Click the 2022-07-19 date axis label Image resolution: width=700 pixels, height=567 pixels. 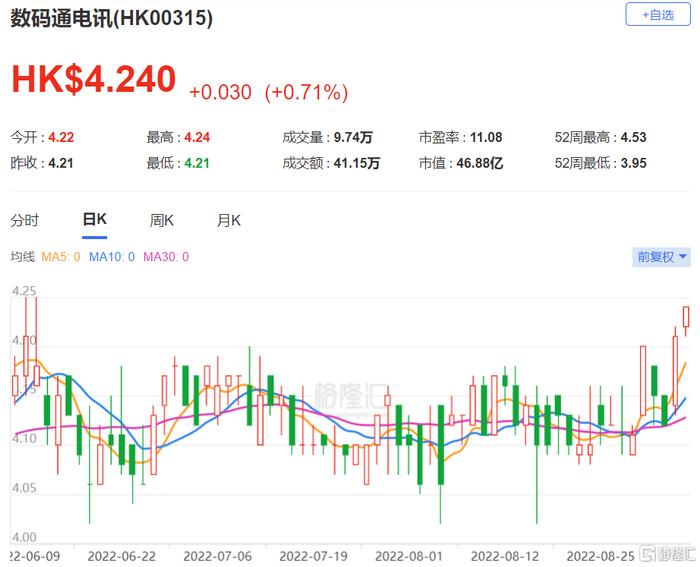[x=313, y=557]
